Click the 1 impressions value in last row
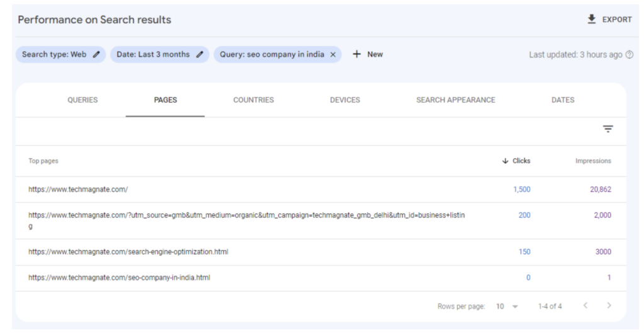This screenshot has width=644, height=335. coord(609,278)
